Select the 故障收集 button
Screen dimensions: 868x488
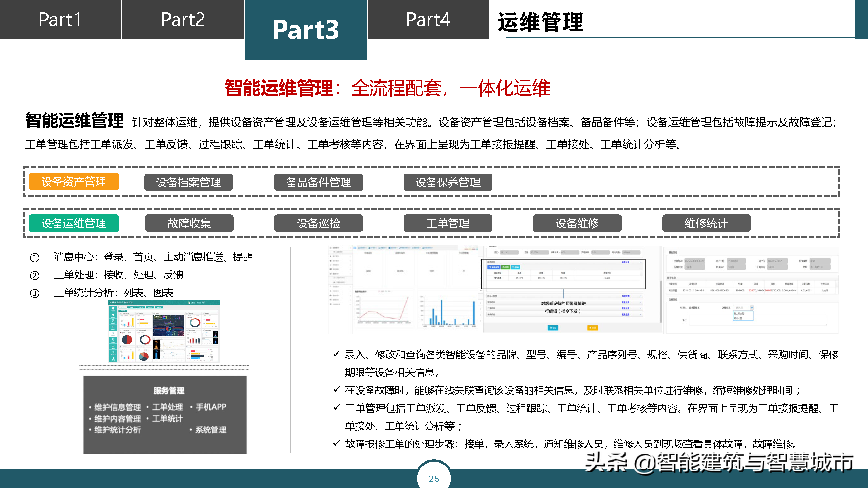(x=189, y=223)
